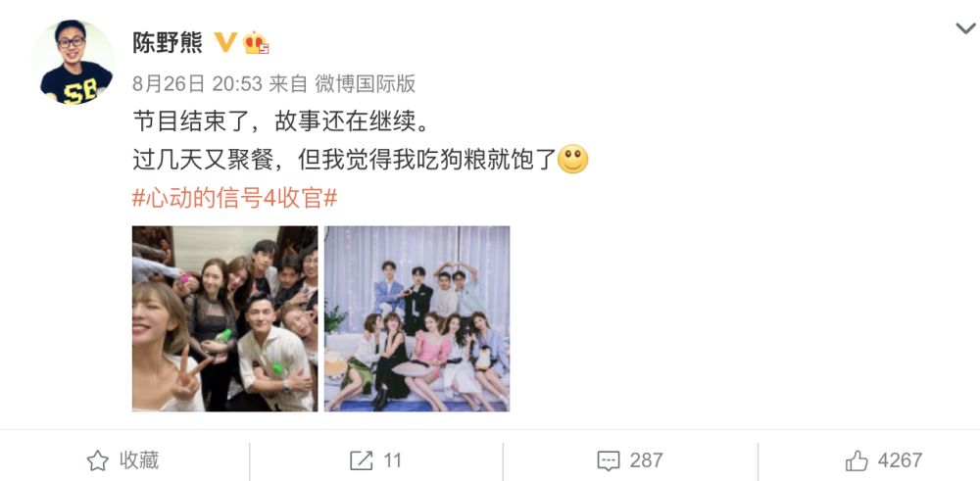This screenshot has height=481, width=980.
Task: Click the 微博国际版 source link
Action: (x=365, y=83)
